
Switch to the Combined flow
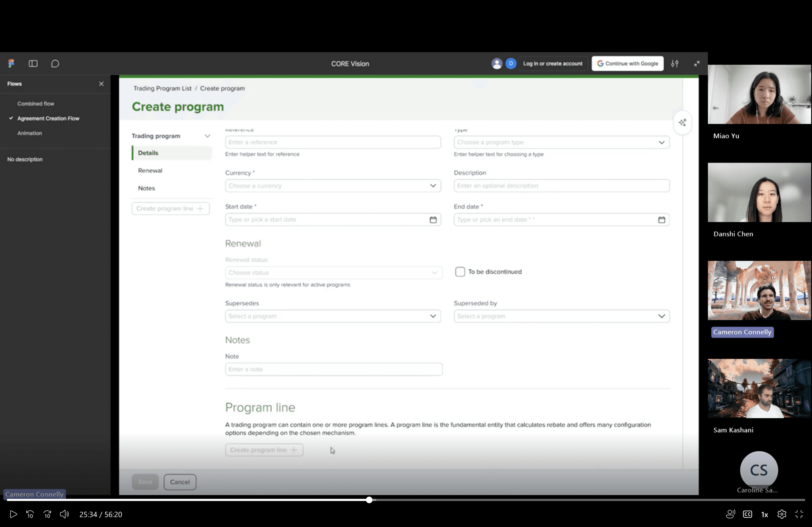point(36,103)
